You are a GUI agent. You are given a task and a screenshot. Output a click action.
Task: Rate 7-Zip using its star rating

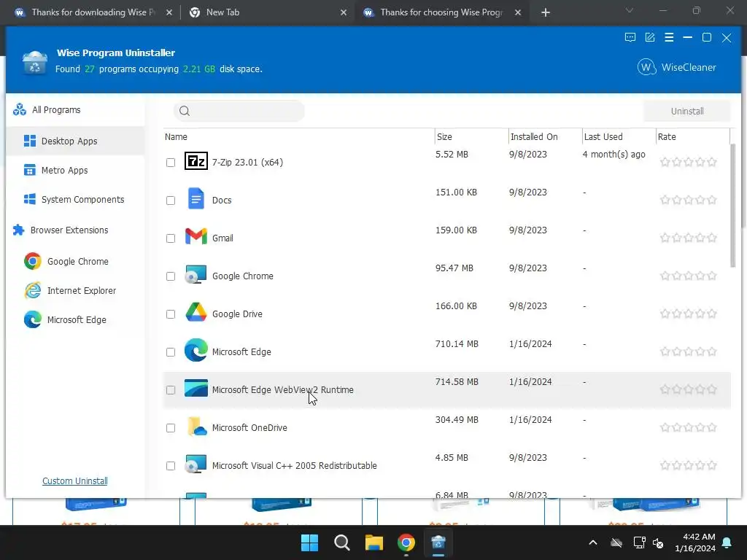688,162
